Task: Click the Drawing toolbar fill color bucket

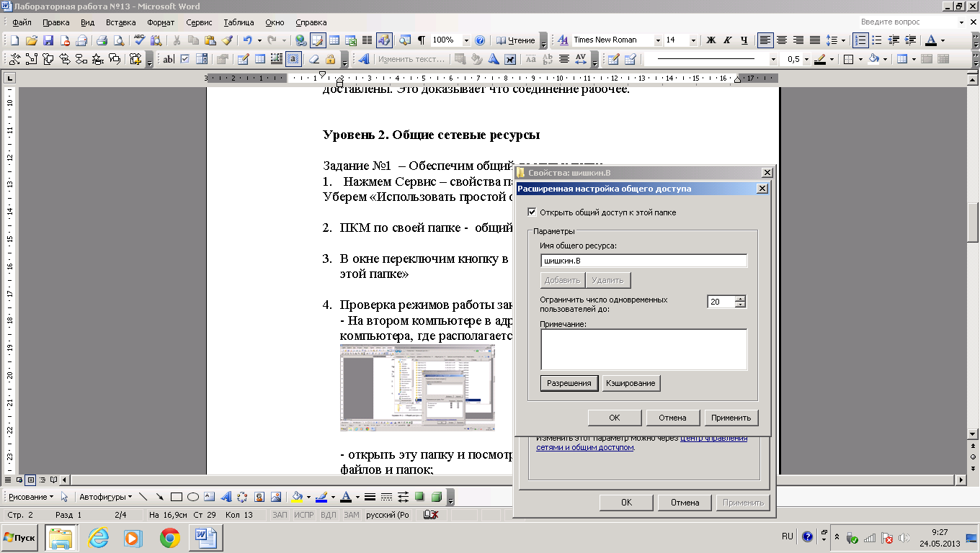Action: click(297, 497)
